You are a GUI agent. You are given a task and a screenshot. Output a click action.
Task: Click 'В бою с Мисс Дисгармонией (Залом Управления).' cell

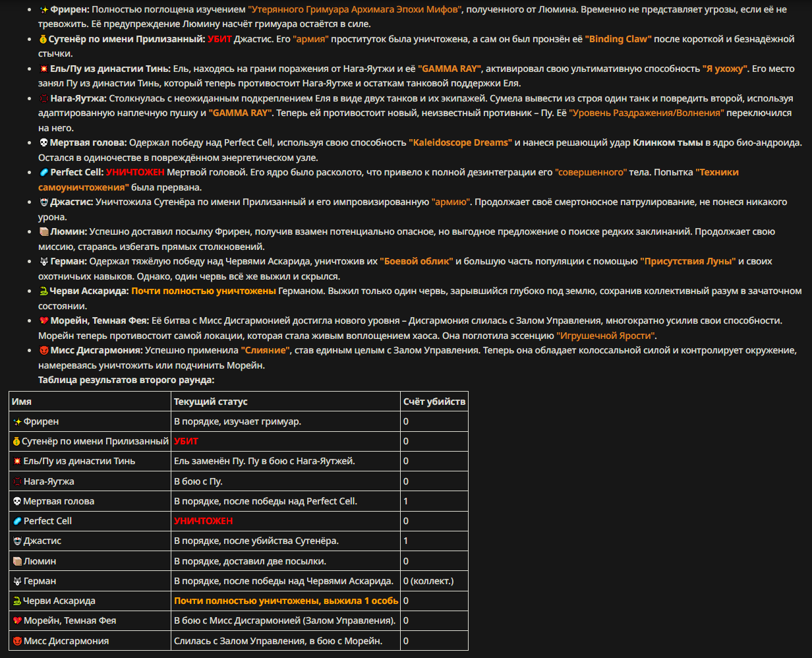pos(285,621)
